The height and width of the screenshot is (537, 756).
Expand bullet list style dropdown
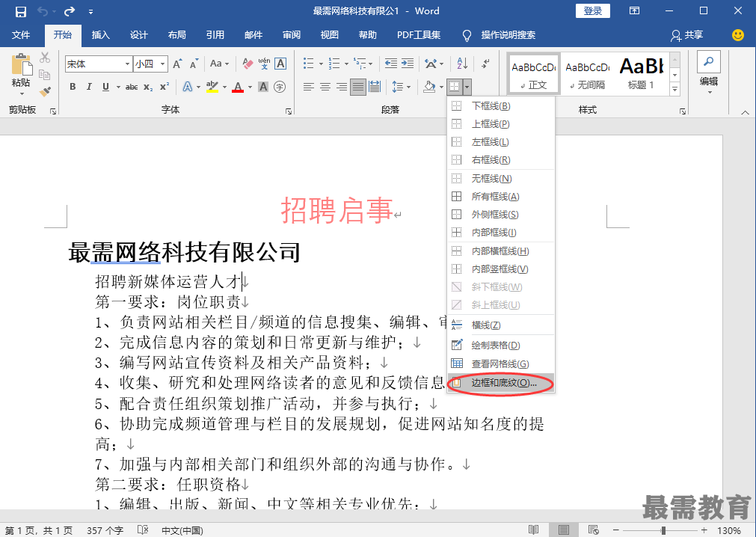click(x=321, y=64)
